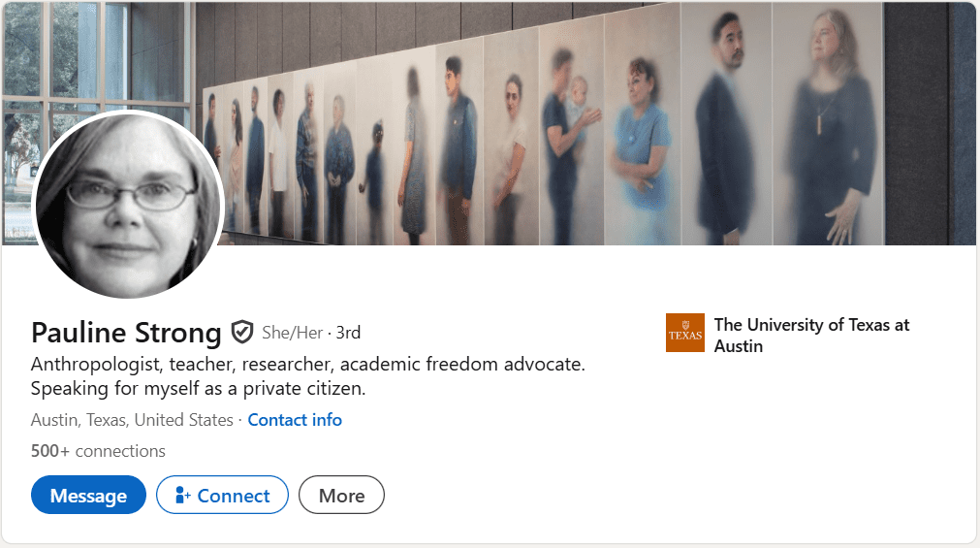980x548 pixels.
Task: View the 500+ connections count
Action: (x=98, y=451)
